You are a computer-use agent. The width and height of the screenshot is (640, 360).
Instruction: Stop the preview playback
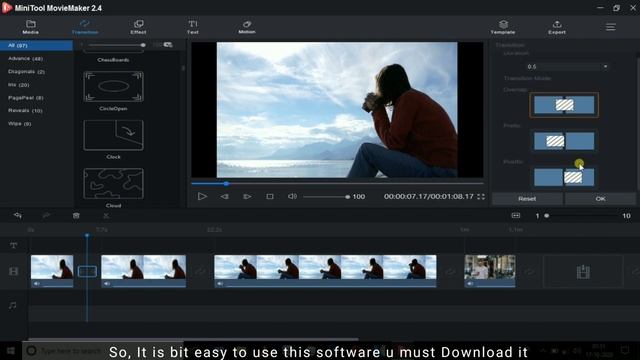coord(270,197)
